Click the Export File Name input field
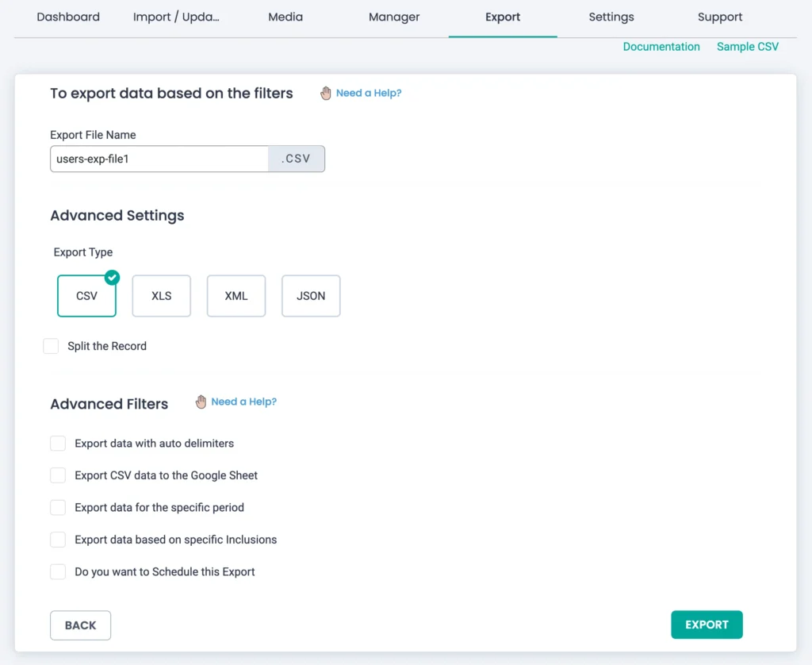The width and height of the screenshot is (812, 665). (159, 159)
